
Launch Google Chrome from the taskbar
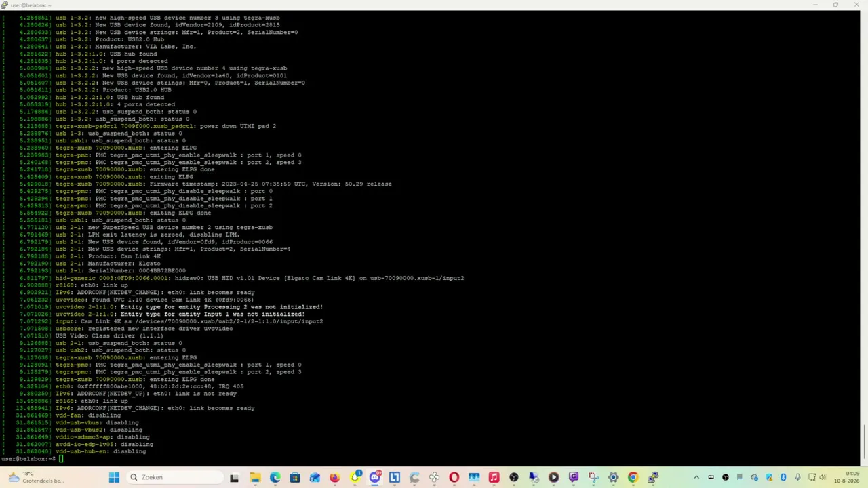tap(633, 477)
